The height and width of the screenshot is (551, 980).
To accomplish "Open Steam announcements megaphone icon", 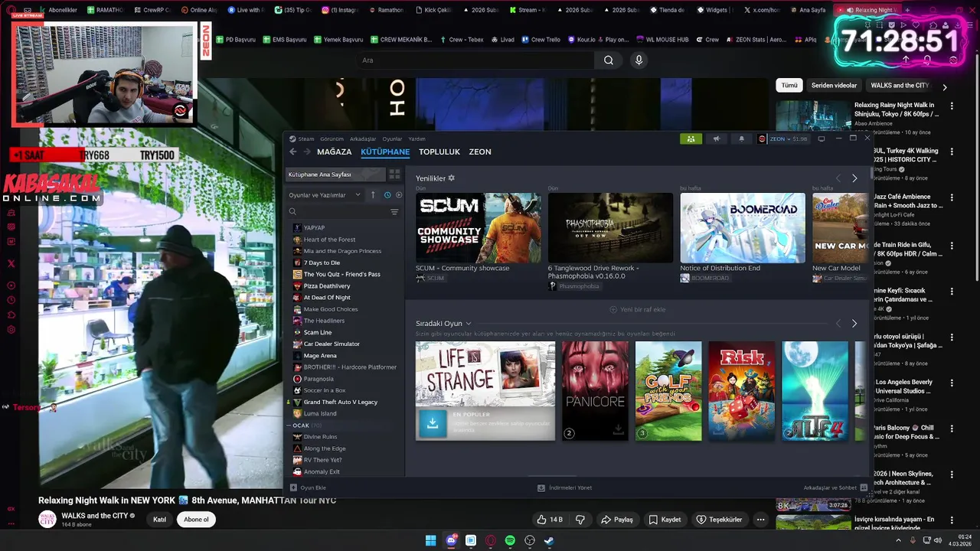I will point(717,139).
